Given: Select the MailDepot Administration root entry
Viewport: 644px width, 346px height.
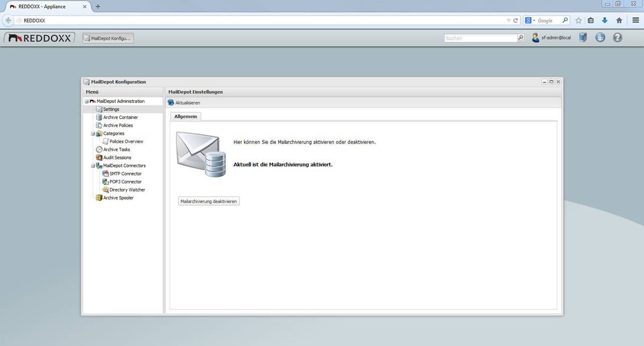Looking at the screenshot, I should click(x=121, y=101).
